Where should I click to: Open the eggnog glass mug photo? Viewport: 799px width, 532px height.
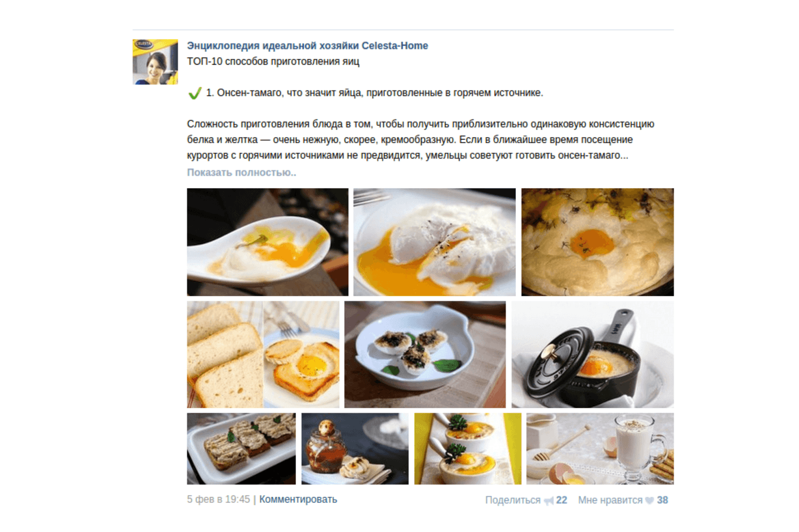[x=600, y=449]
